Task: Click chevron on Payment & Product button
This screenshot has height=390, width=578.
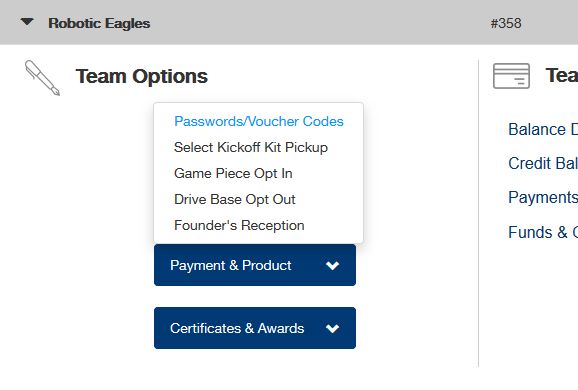Action: coord(332,265)
